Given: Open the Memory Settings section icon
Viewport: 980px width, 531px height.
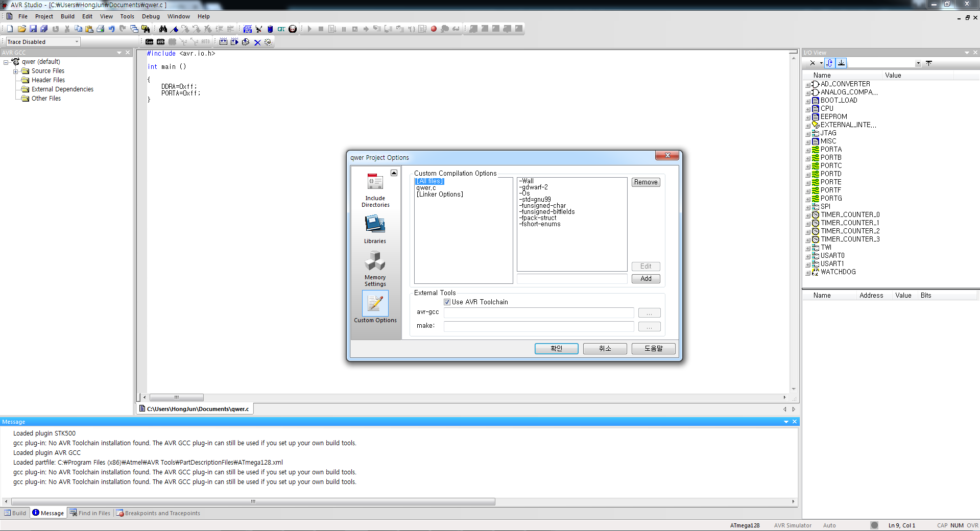Looking at the screenshot, I should point(375,261).
